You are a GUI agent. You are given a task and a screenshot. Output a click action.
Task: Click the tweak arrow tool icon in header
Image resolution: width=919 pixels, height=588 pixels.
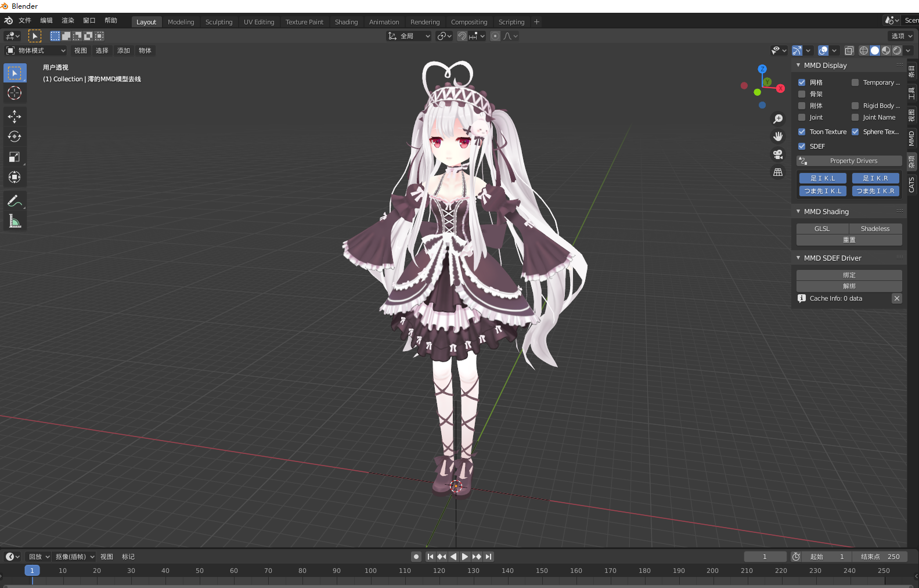pyautogui.click(x=35, y=36)
